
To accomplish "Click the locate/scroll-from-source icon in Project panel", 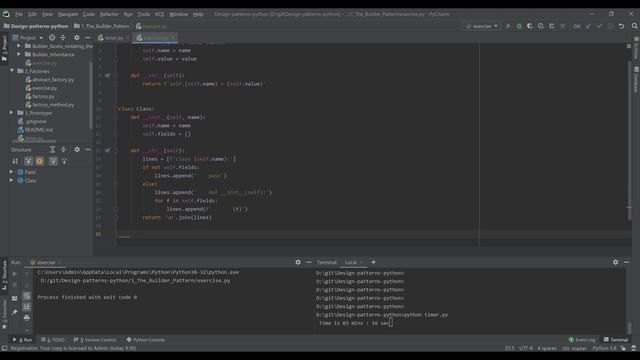I will [52, 38].
